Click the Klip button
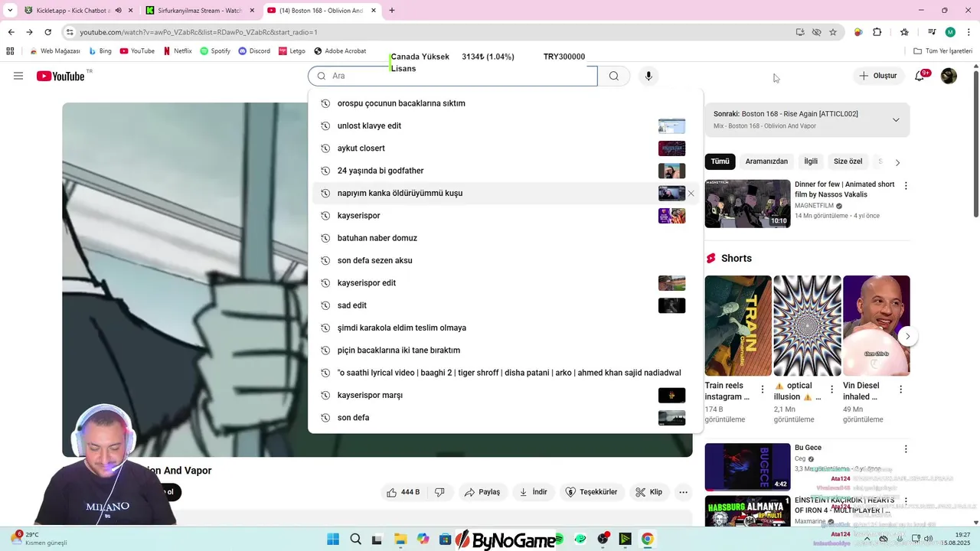 [649, 492]
